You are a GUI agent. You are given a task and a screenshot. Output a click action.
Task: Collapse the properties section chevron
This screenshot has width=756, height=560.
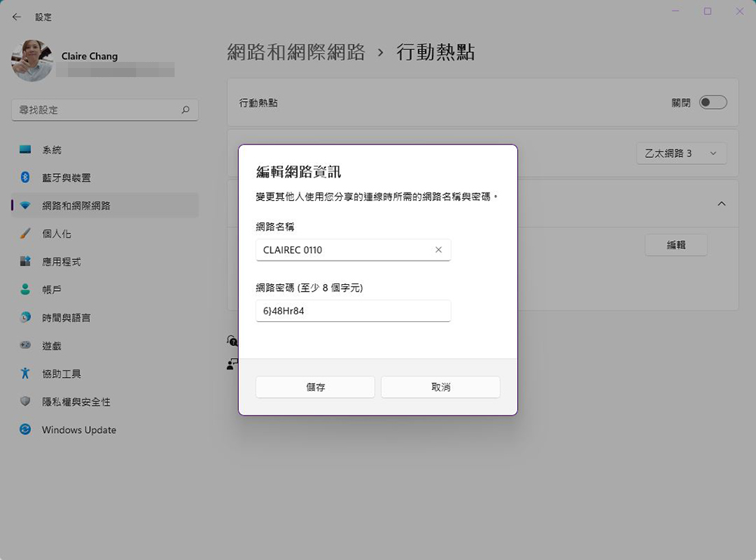pos(720,203)
